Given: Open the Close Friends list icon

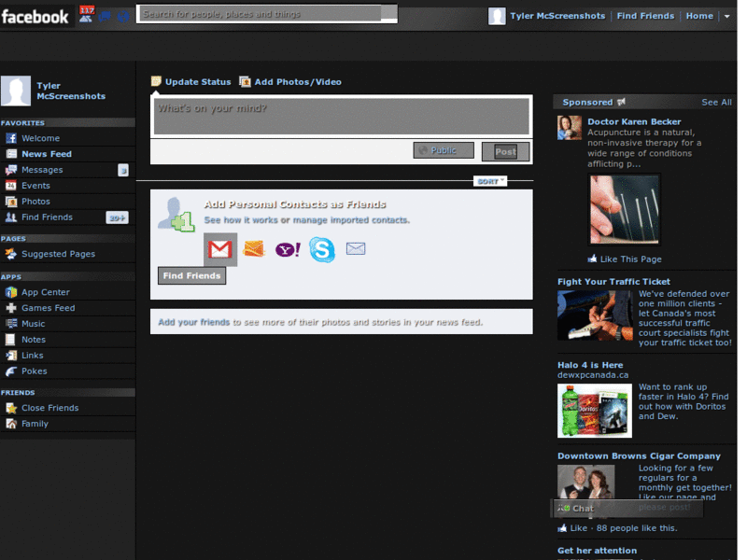Looking at the screenshot, I should pos(11,408).
